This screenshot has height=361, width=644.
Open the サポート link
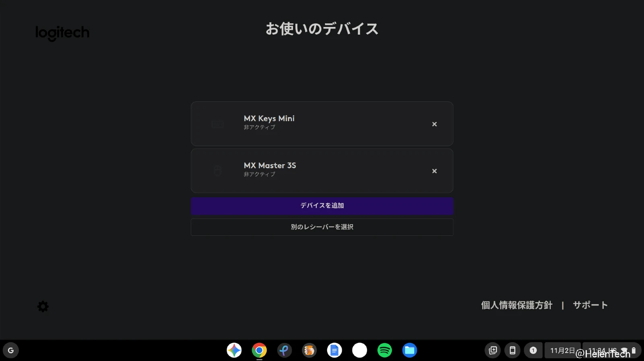coord(590,305)
